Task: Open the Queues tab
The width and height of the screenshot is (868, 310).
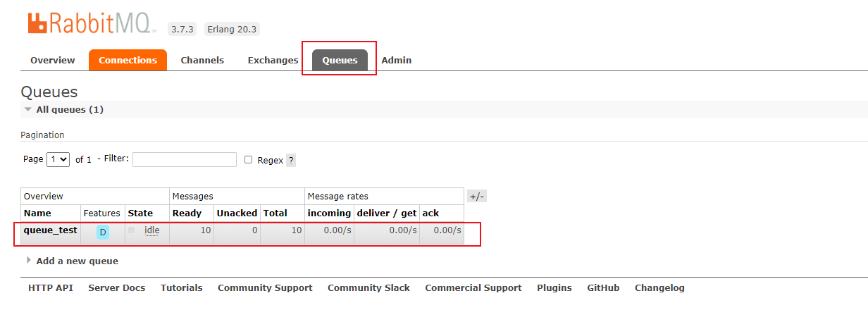Action: [340, 61]
